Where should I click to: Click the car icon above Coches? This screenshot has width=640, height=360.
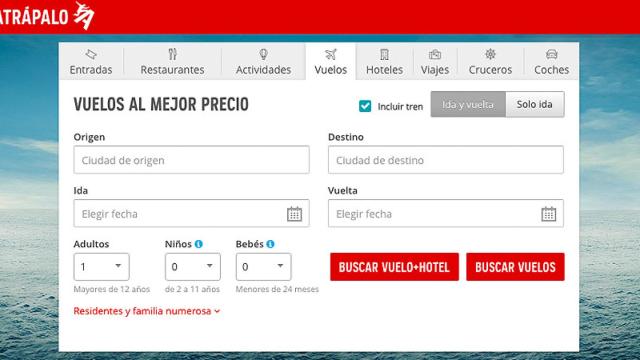551,54
